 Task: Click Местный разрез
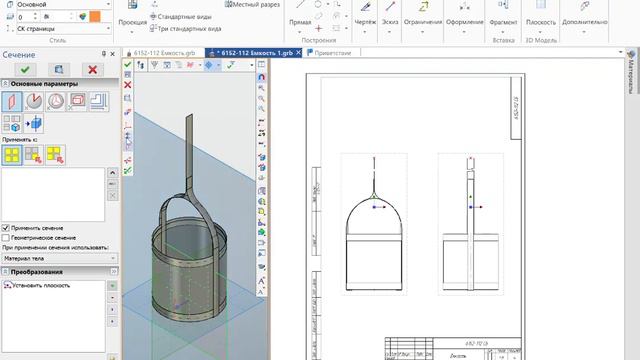coord(252,4)
